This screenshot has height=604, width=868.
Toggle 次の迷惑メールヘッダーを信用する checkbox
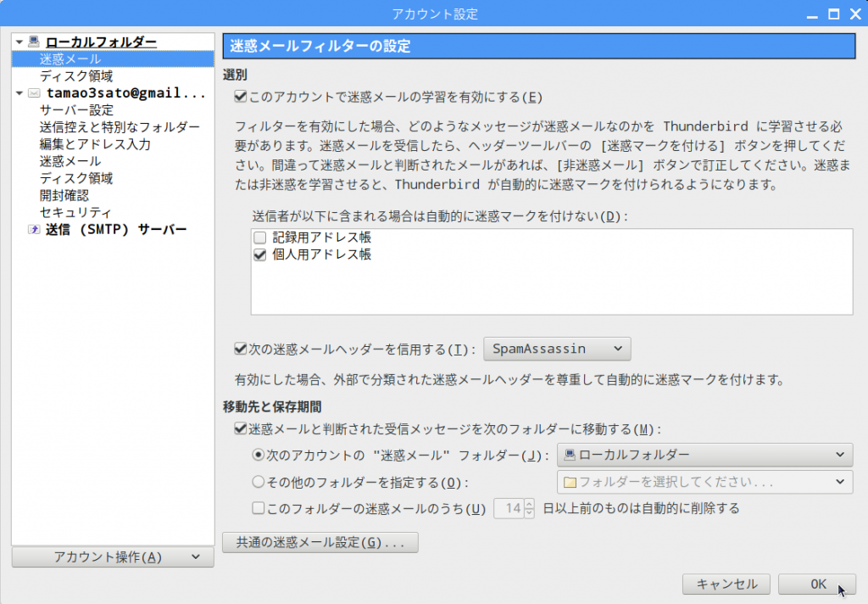click(x=240, y=349)
